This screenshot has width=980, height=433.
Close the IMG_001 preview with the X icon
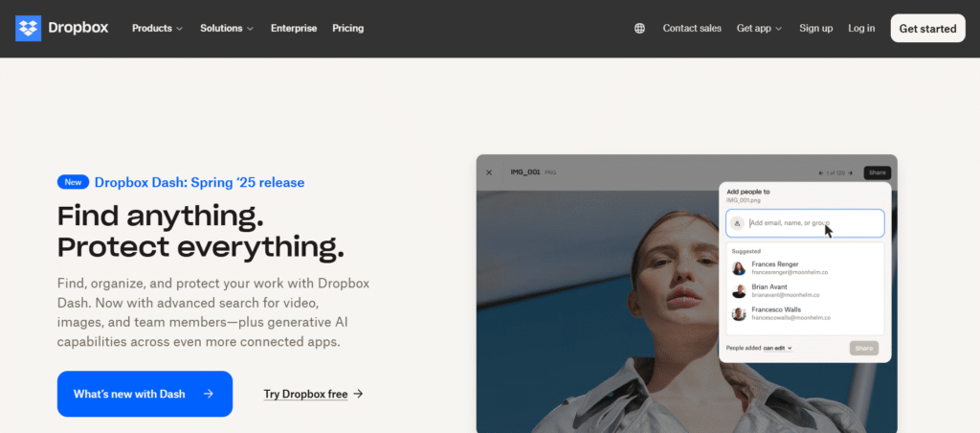[x=489, y=172]
